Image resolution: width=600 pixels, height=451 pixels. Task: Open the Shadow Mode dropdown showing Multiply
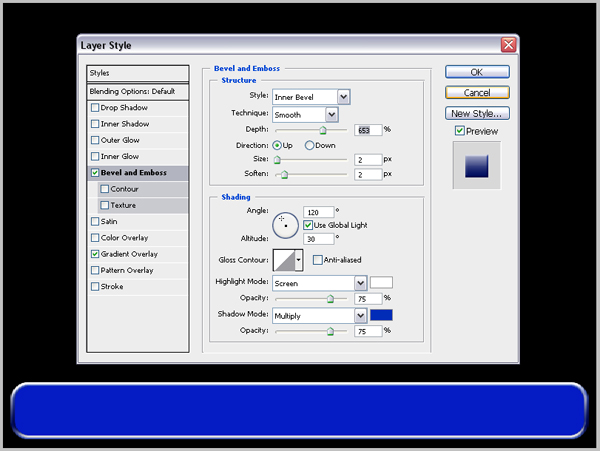coord(320,316)
